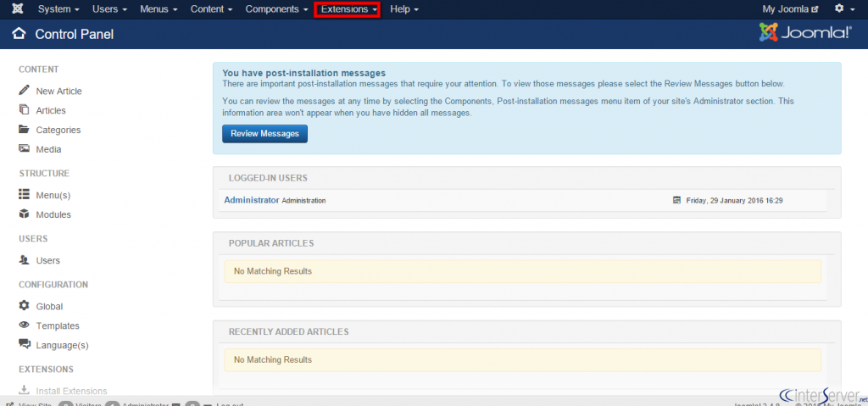
Task: Expand the Menus dropdown
Action: [159, 9]
